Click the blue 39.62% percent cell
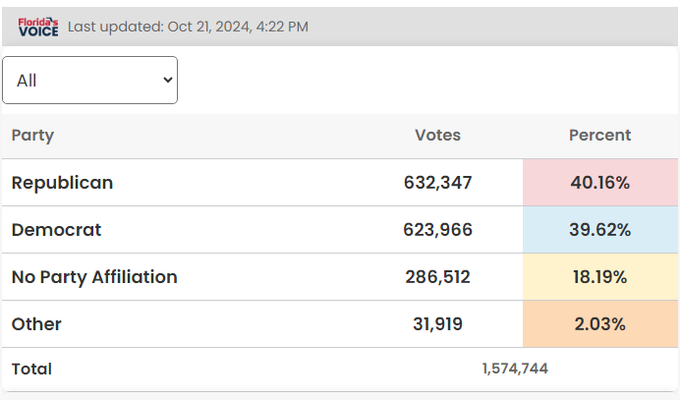The width and height of the screenshot is (680, 400). pyautogui.click(x=600, y=230)
